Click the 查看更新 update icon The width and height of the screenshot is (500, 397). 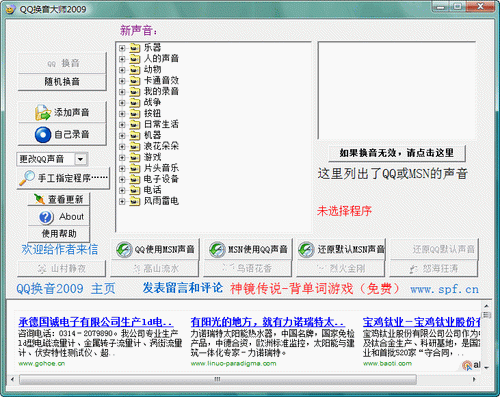[x=39, y=199]
